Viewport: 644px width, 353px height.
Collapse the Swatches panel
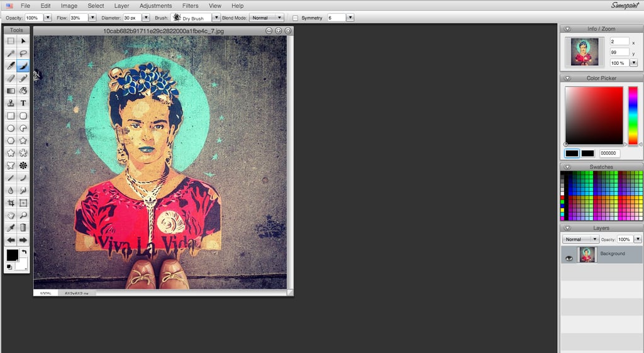[x=568, y=167]
